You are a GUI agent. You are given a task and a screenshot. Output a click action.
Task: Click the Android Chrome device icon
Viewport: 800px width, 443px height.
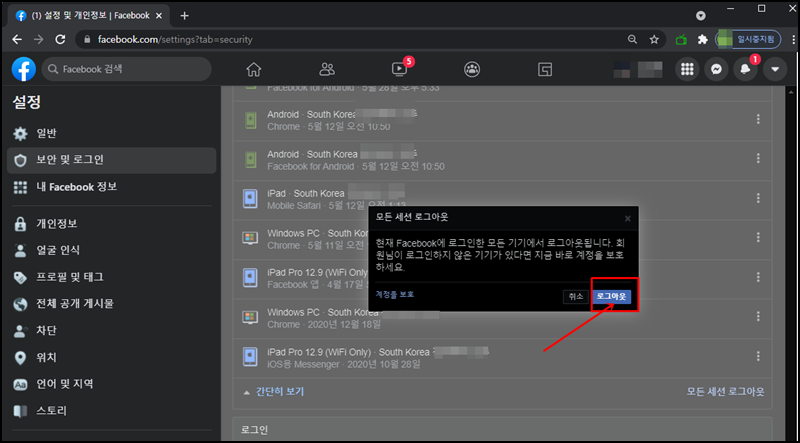pos(251,120)
